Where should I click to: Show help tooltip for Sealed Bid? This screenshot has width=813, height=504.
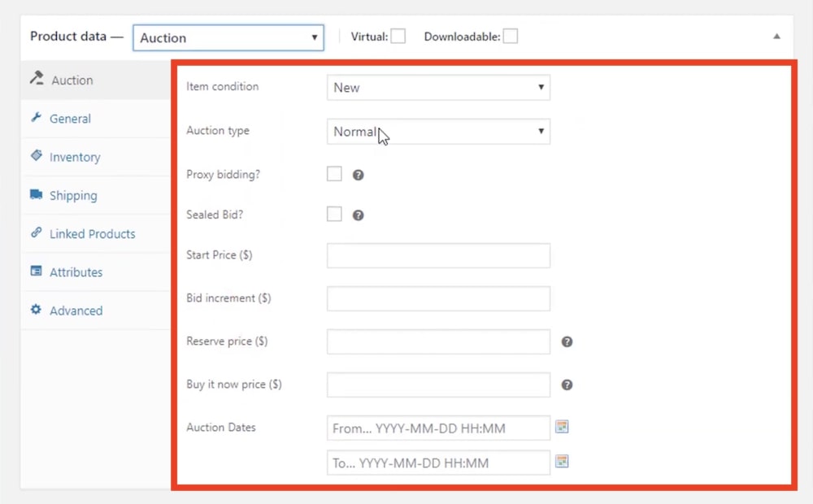(358, 215)
